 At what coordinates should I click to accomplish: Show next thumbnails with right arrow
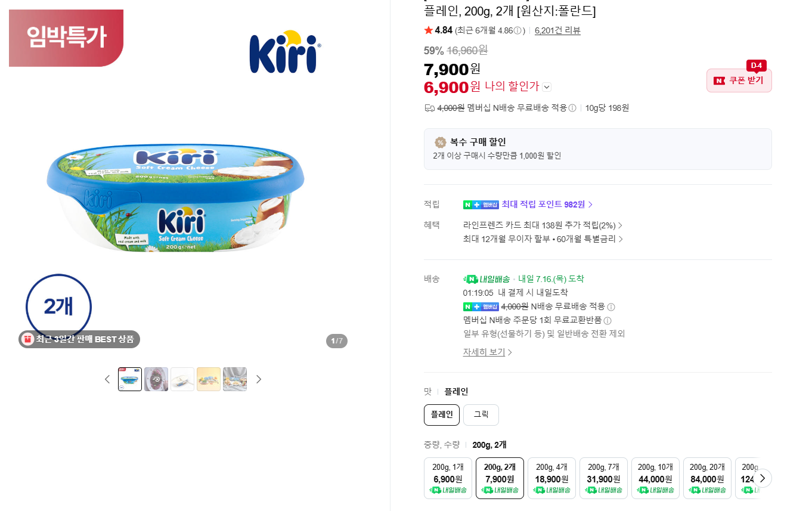tap(259, 379)
